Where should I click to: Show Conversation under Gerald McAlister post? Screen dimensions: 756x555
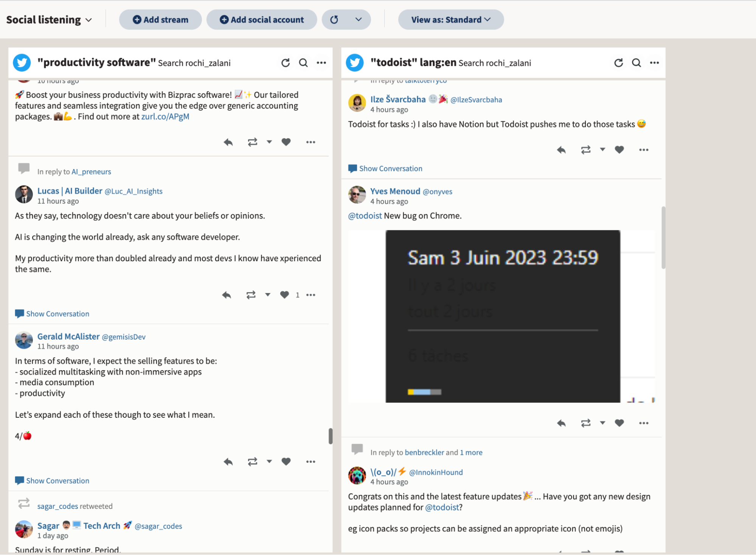click(x=57, y=481)
